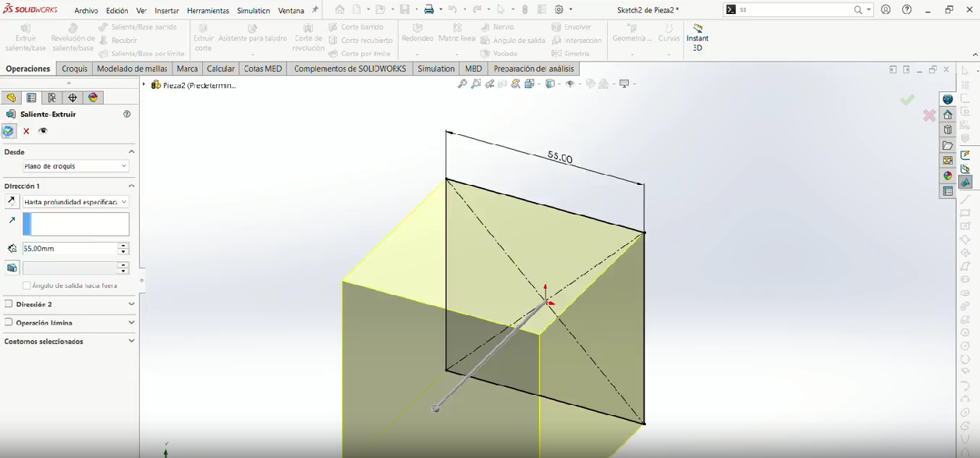Viewport: 980px width, 458px height.
Task: Switch to Croquis tab
Action: pyautogui.click(x=75, y=69)
